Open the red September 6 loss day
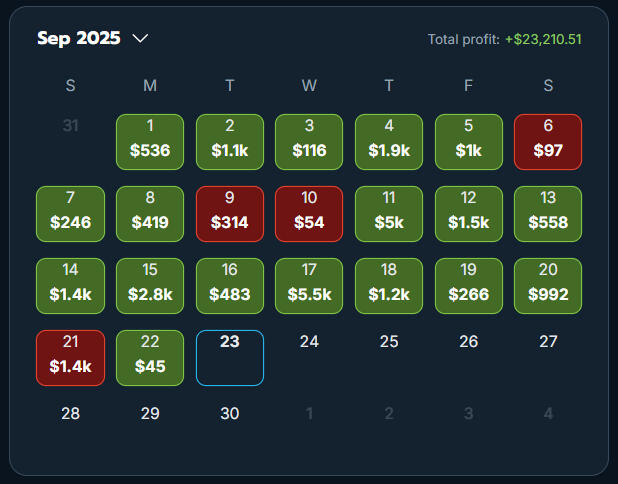 tap(548, 141)
